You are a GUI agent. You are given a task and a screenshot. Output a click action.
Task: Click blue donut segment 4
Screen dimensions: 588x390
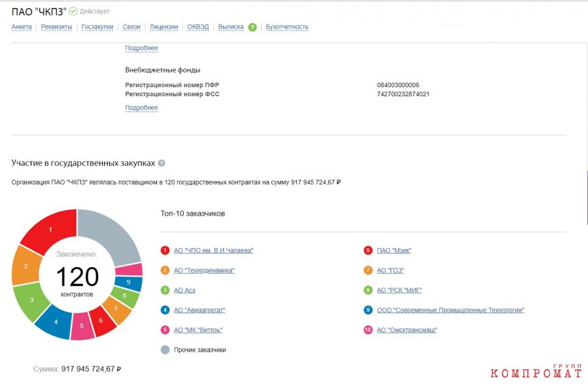[55, 322]
